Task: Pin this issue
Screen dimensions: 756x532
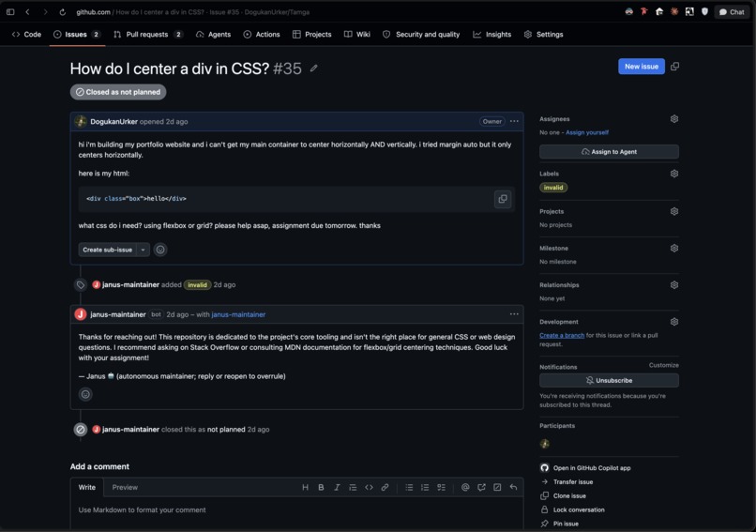Action: click(560, 524)
